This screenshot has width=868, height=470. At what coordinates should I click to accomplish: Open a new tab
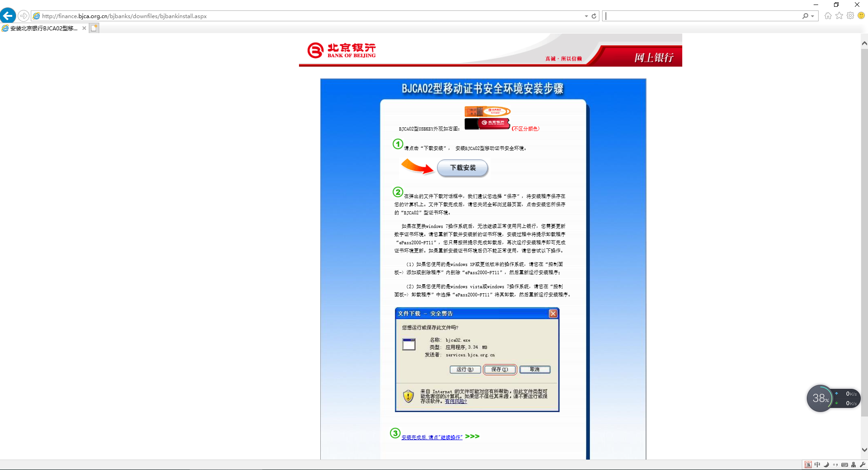(94, 28)
